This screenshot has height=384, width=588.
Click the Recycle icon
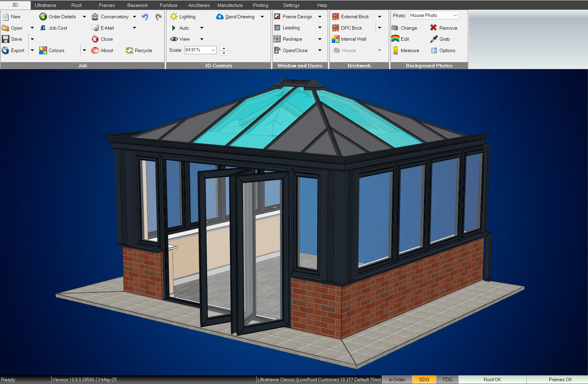point(129,50)
